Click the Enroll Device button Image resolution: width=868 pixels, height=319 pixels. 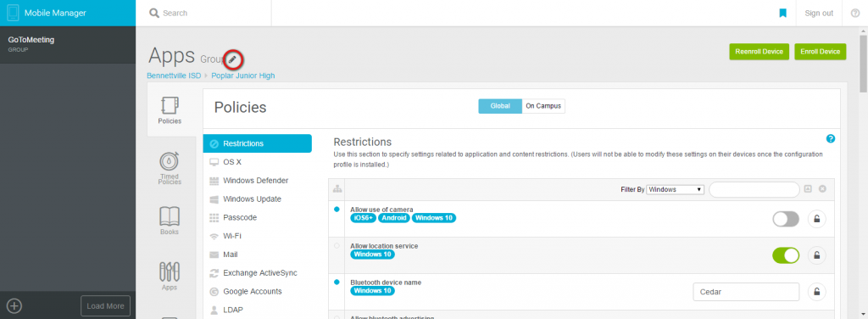821,52
